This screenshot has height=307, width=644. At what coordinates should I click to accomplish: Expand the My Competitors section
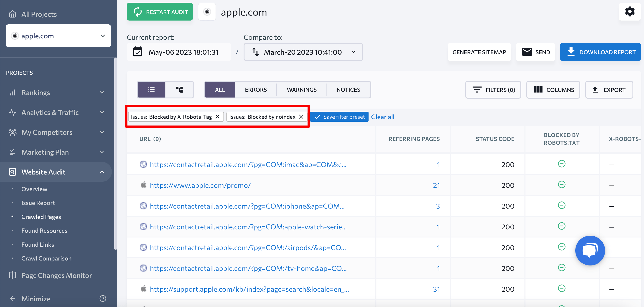tap(102, 132)
